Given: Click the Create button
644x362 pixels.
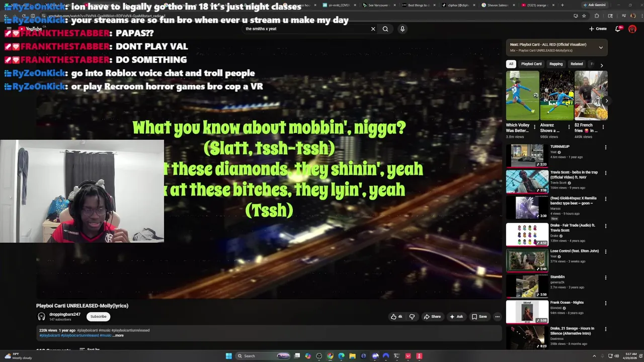Looking at the screenshot, I should (x=598, y=29).
